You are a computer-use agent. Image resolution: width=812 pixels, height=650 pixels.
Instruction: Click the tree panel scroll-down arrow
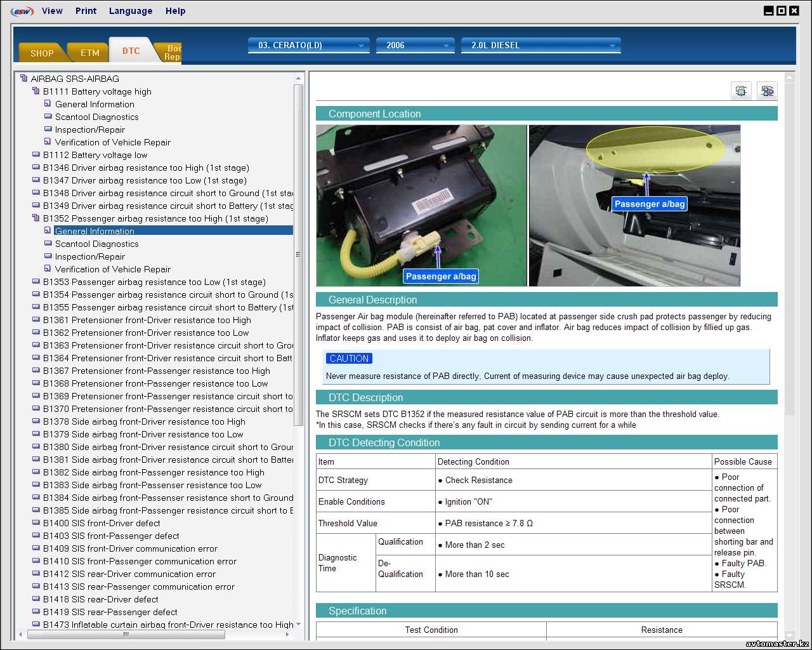click(299, 625)
